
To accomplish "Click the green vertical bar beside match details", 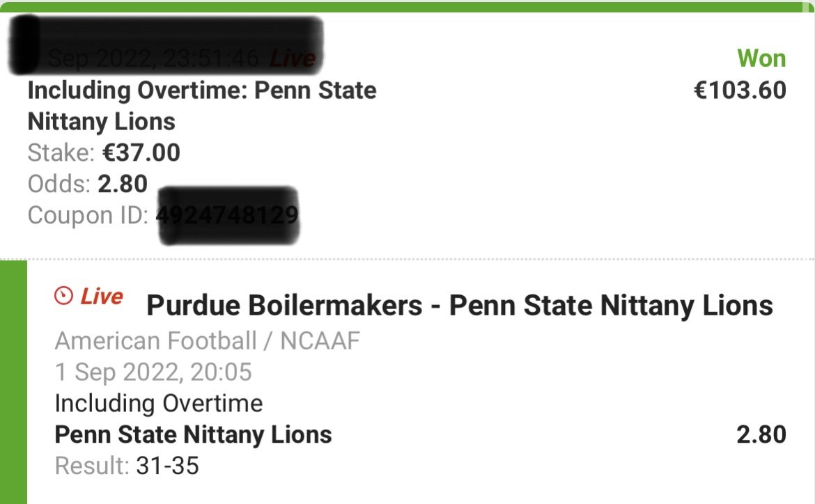I will click(x=13, y=382).
